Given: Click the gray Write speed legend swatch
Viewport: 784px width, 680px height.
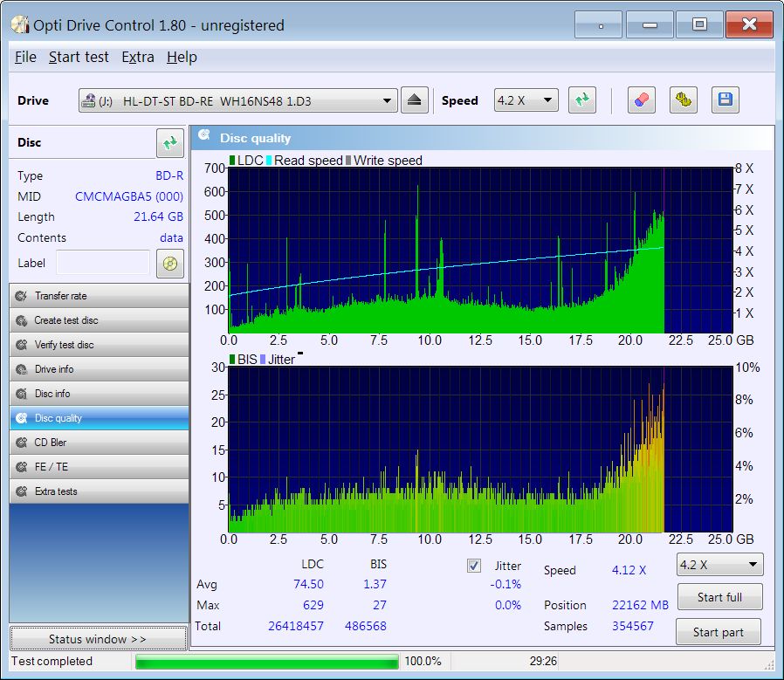Looking at the screenshot, I should point(348,161).
